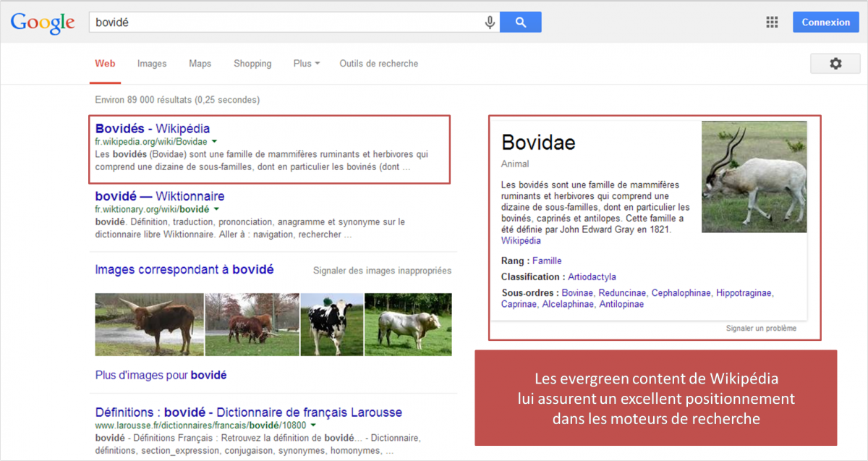Open the Google apps grid icon
This screenshot has height=461, width=868.
point(772,22)
